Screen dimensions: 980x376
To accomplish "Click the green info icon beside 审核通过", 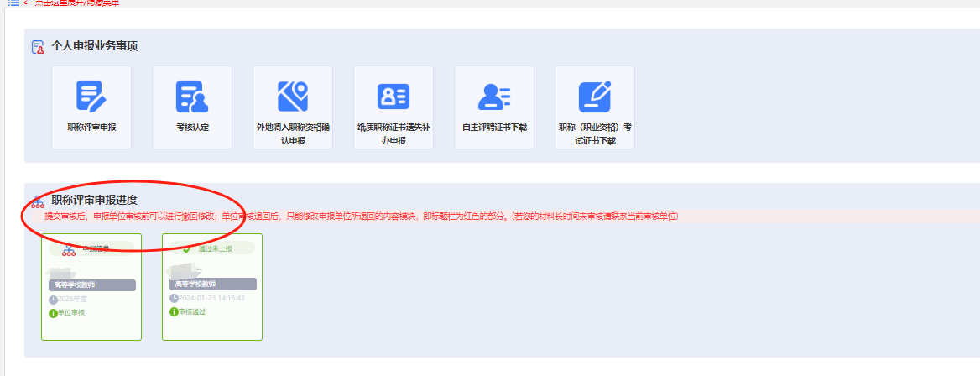I will pos(174,311).
